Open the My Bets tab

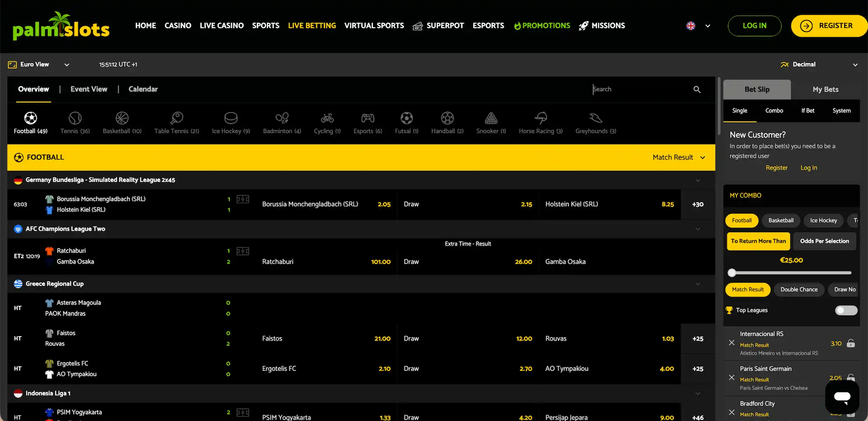click(x=825, y=90)
